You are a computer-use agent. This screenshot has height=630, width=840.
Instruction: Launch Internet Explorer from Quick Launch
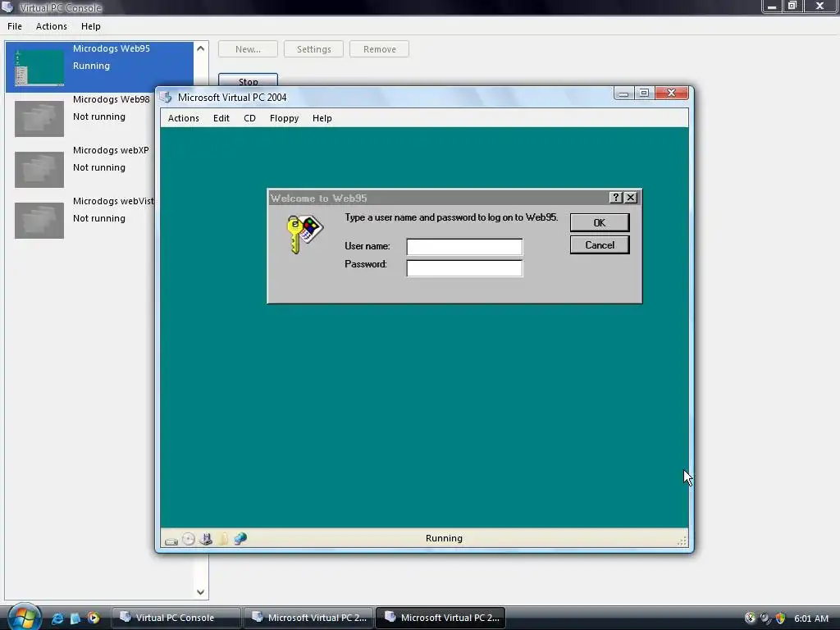[x=57, y=619]
